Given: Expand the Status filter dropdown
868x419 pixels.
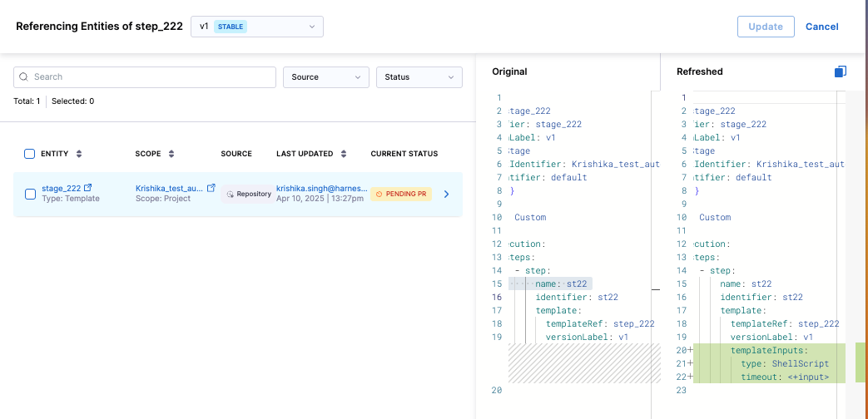Looking at the screenshot, I should point(419,77).
